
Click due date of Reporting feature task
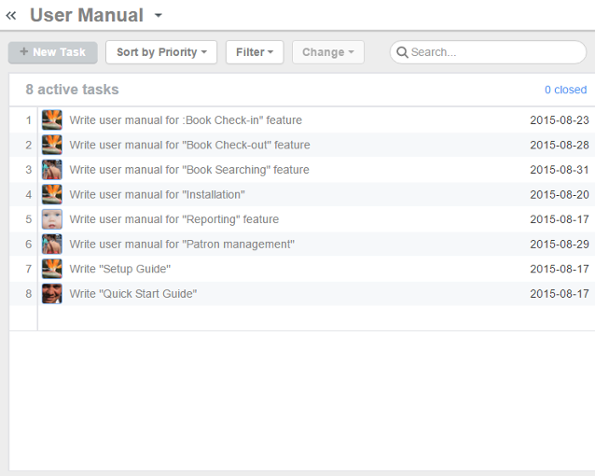[559, 219]
